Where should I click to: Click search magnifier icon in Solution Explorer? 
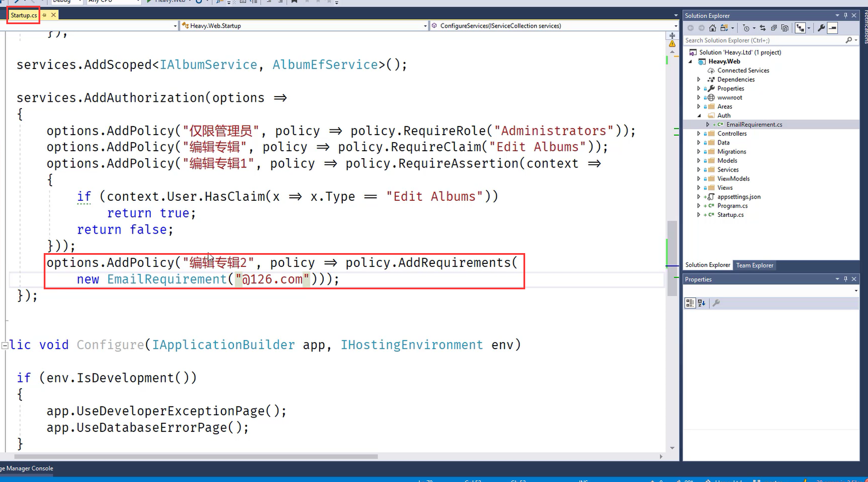tap(848, 40)
